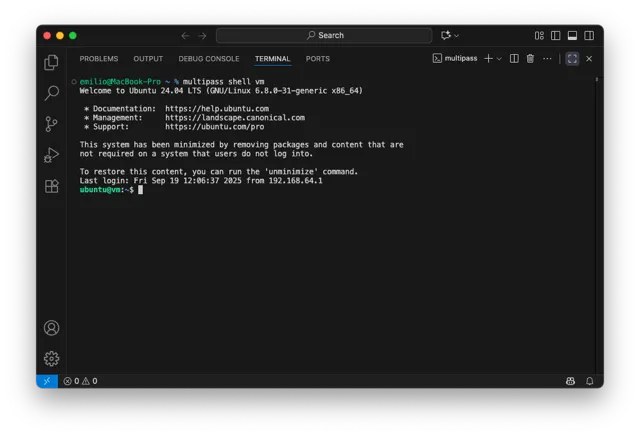This screenshot has width=640, height=436.
Task: Open the Run and Debug view
Action: click(x=51, y=155)
